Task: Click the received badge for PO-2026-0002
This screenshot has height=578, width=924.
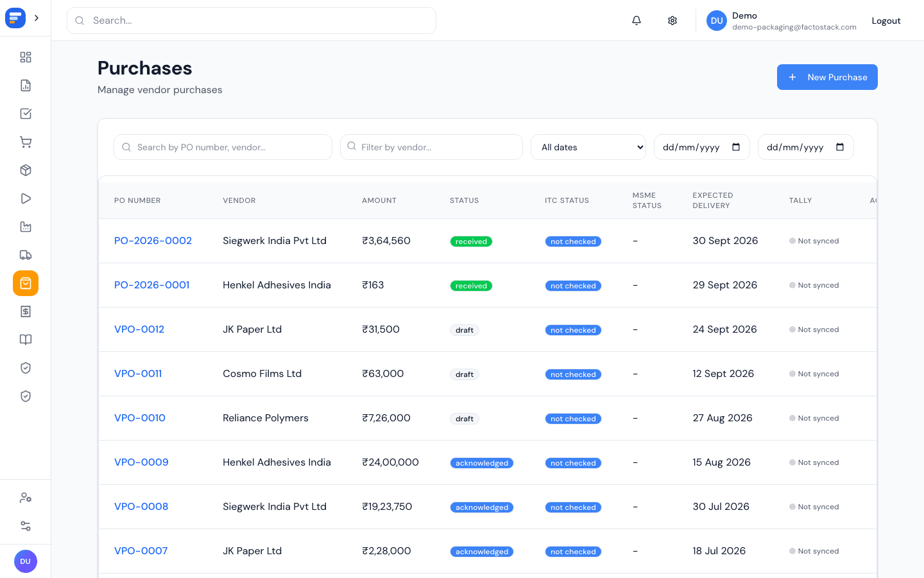Action: click(x=471, y=241)
